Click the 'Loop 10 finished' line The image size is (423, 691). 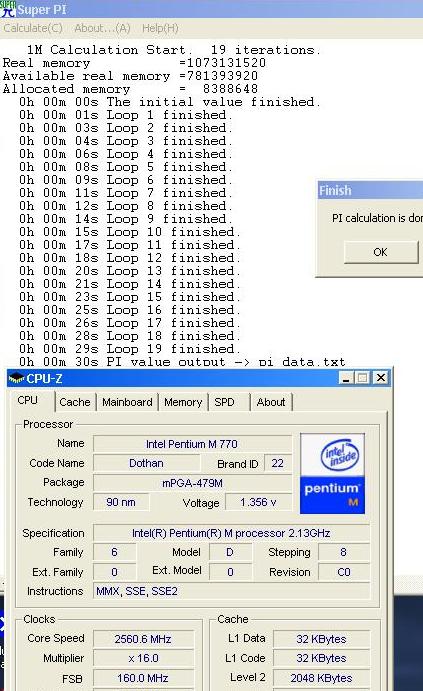[x=130, y=232]
